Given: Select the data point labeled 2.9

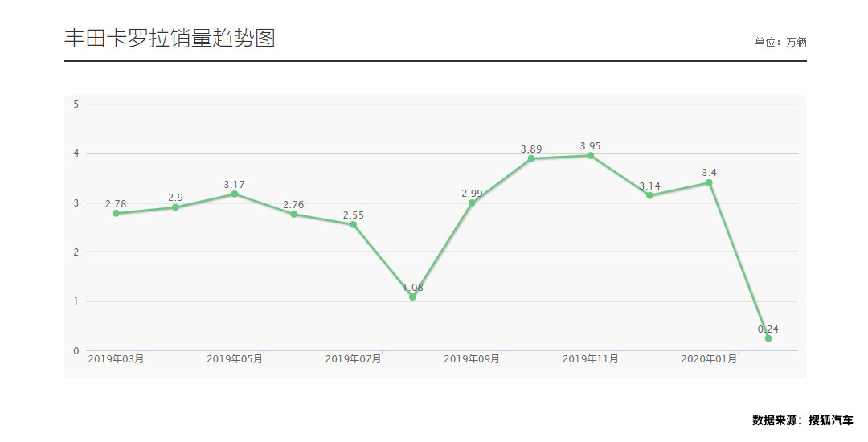Looking at the screenshot, I should tap(175, 207).
